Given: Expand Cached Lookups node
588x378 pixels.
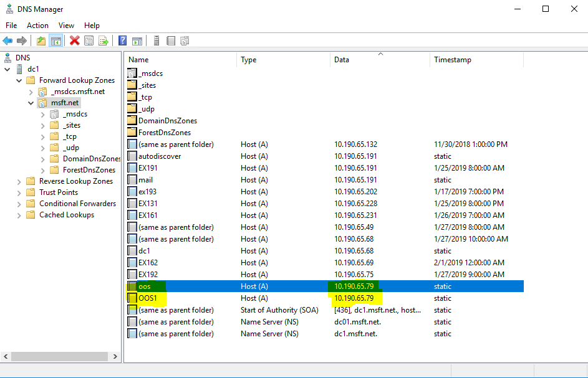Looking at the screenshot, I should click(x=19, y=215).
